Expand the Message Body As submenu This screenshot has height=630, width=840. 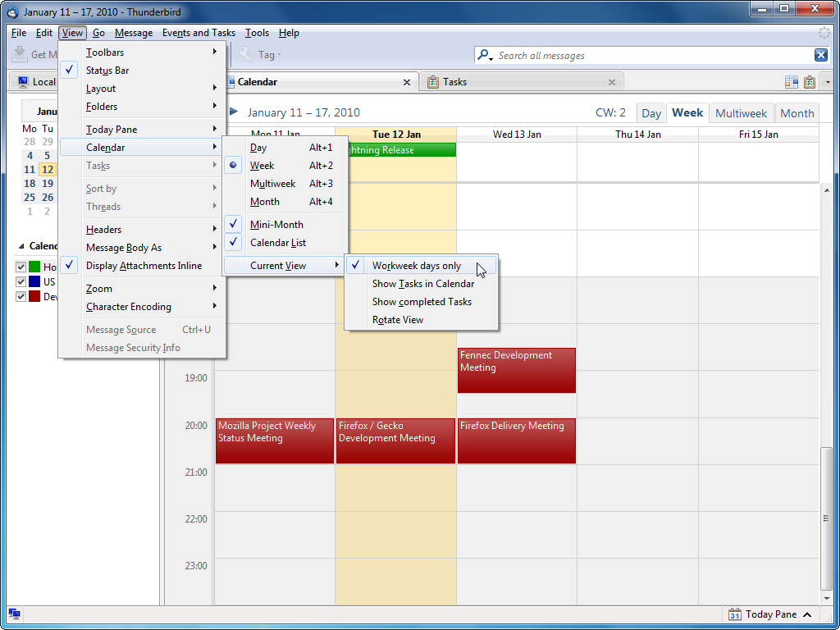tap(143, 248)
